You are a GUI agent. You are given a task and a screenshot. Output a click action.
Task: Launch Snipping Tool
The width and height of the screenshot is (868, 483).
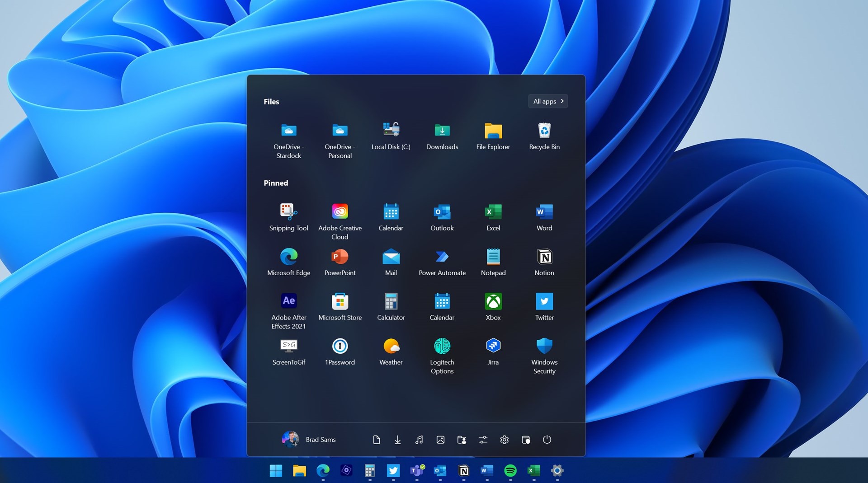pos(288,217)
